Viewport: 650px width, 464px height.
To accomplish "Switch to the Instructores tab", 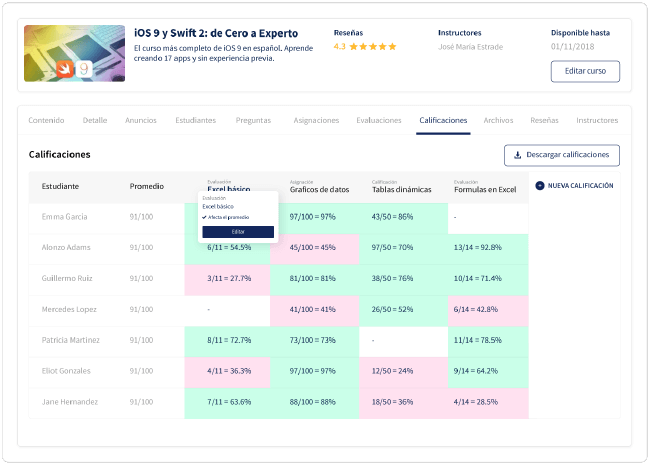I will click(597, 120).
